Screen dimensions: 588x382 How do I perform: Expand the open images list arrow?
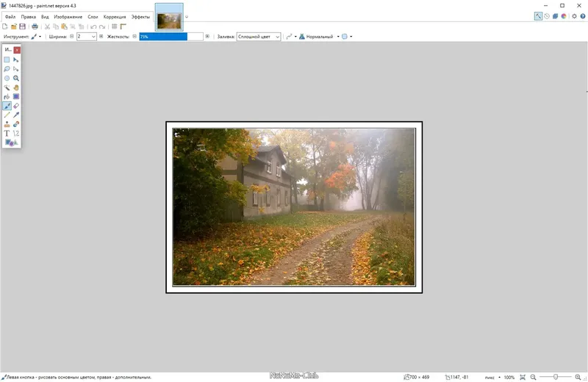(187, 16)
